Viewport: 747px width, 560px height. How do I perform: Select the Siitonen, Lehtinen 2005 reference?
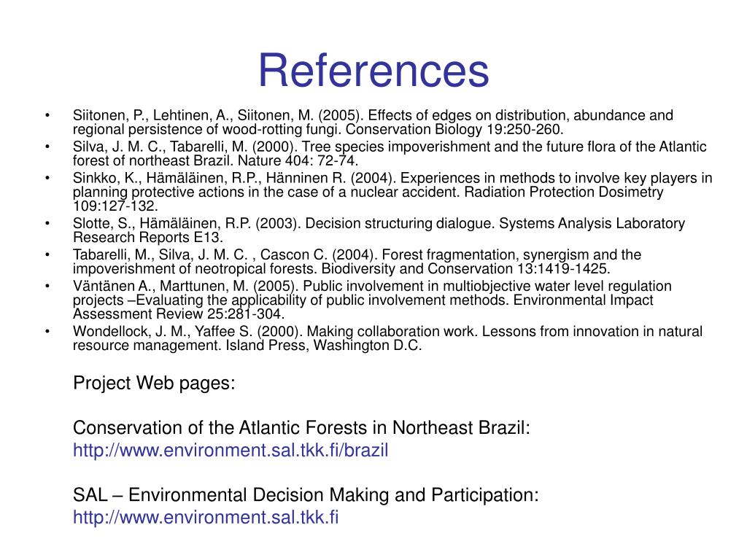pyautogui.click(x=373, y=122)
